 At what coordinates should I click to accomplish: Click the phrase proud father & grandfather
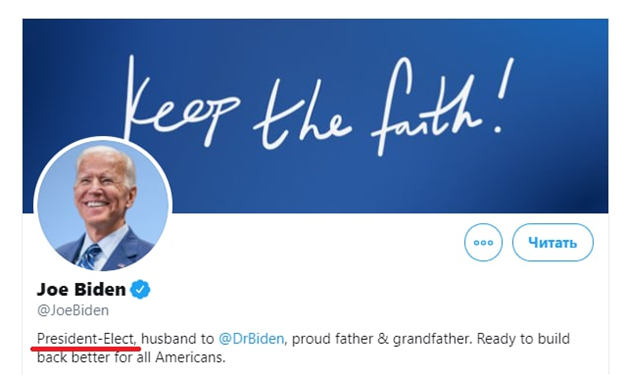[380, 339]
